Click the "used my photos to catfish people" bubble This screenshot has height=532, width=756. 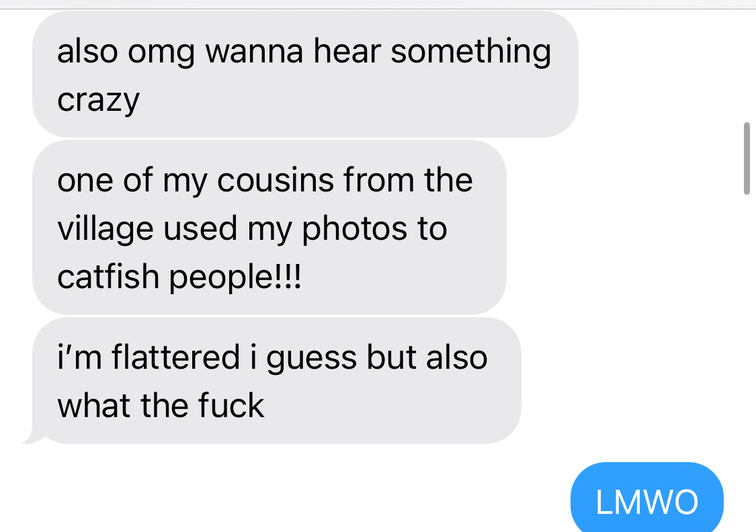[x=269, y=228]
